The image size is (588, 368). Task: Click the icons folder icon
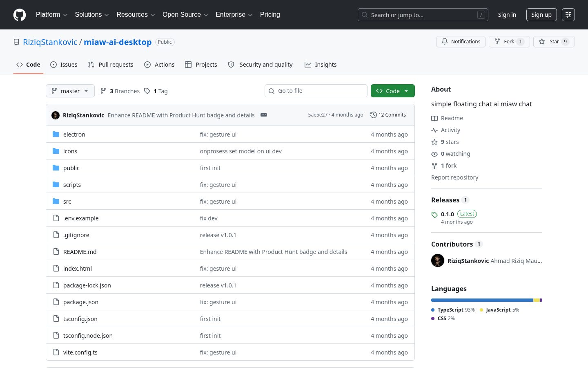56,151
